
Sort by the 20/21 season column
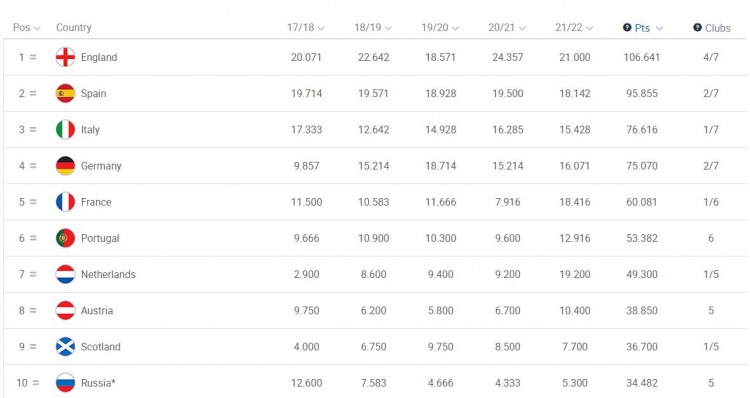507,28
